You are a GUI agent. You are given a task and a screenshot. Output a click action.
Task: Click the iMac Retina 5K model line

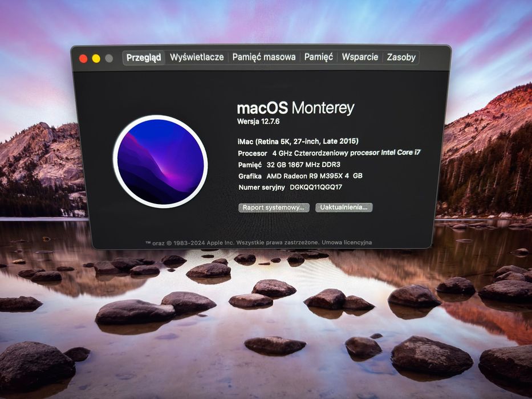298,141
